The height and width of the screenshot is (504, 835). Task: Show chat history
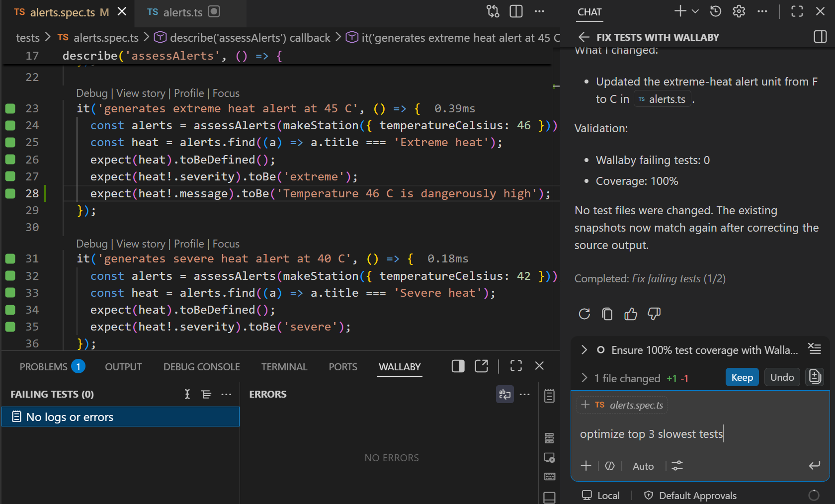[x=716, y=11]
